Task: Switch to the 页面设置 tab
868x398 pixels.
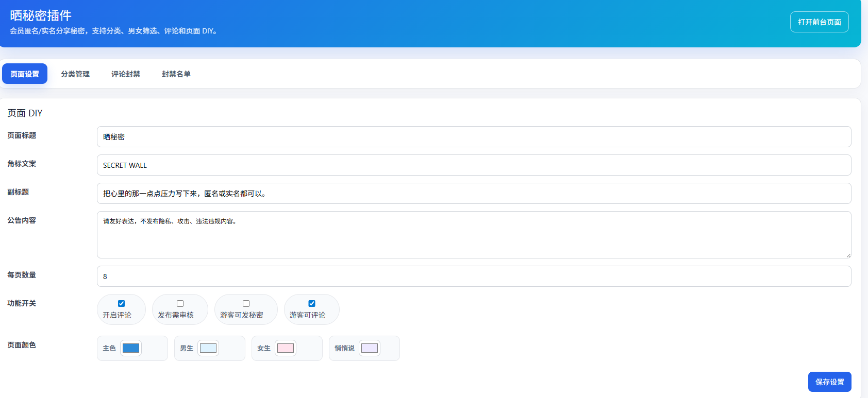Action: [x=25, y=74]
